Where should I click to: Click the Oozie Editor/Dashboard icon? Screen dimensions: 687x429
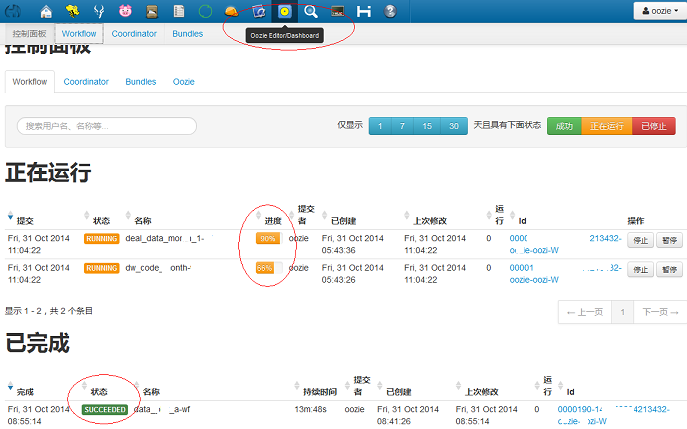(x=285, y=11)
